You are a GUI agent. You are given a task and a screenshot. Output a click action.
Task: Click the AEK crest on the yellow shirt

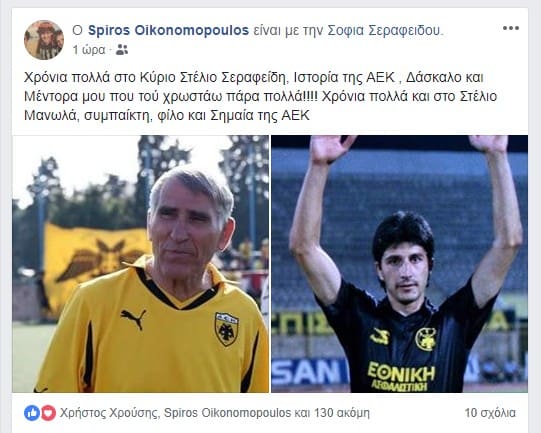tap(226, 329)
